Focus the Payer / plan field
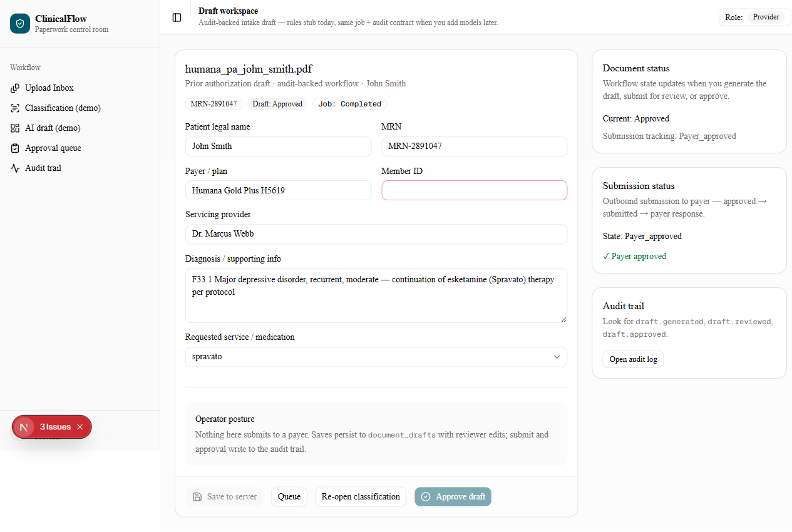 tap(278, 190)
